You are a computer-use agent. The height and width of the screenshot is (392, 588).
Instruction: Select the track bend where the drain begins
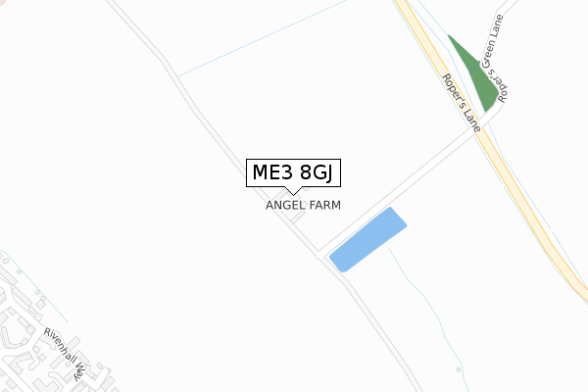point(176,75)
